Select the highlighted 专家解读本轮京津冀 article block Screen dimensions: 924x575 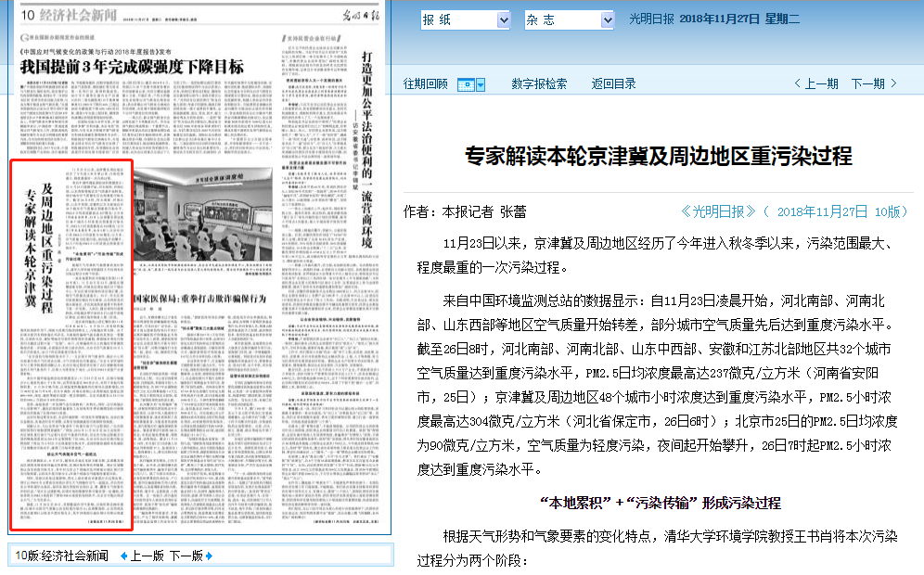(71, 345)
